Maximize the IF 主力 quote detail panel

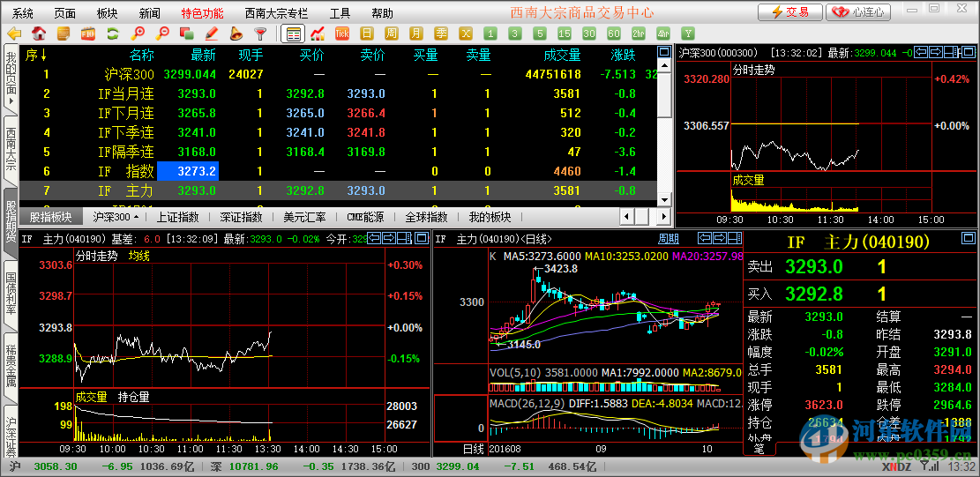tap(968, 237)
